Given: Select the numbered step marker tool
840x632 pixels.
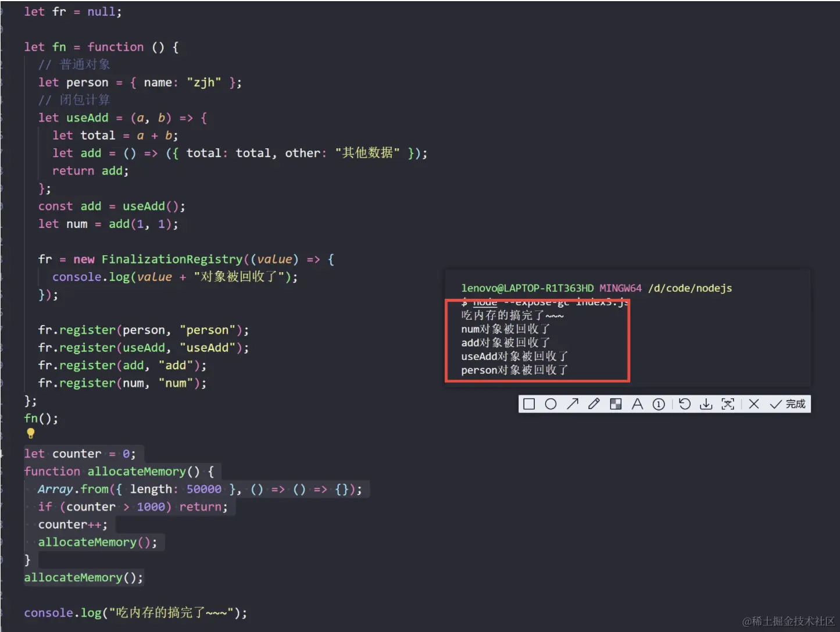Looking at the screenshot, I should pyautogui.click(x=659, y=404).
